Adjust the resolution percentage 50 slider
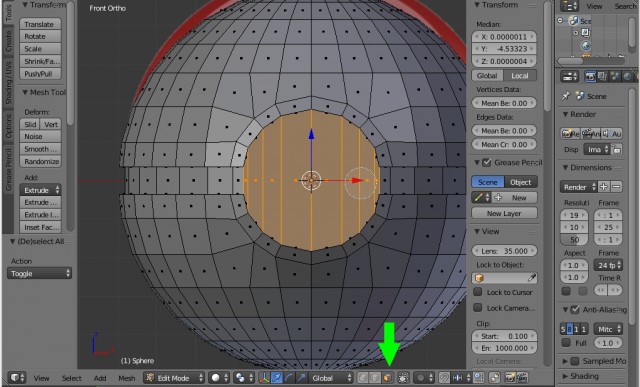The width and height of the screenshot is (640, 387). coord(574,240)
